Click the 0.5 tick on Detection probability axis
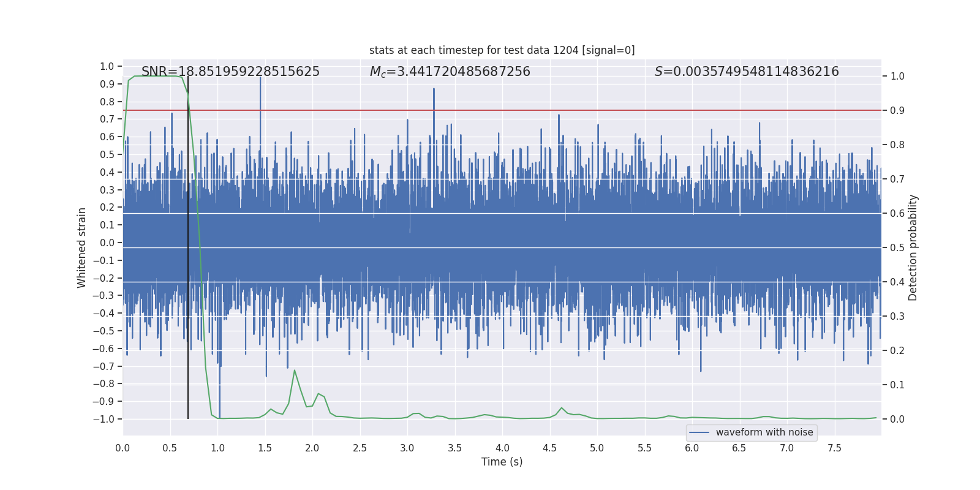Image resolution: width=980 pixels, height=490 pixels. coord(897,248)
